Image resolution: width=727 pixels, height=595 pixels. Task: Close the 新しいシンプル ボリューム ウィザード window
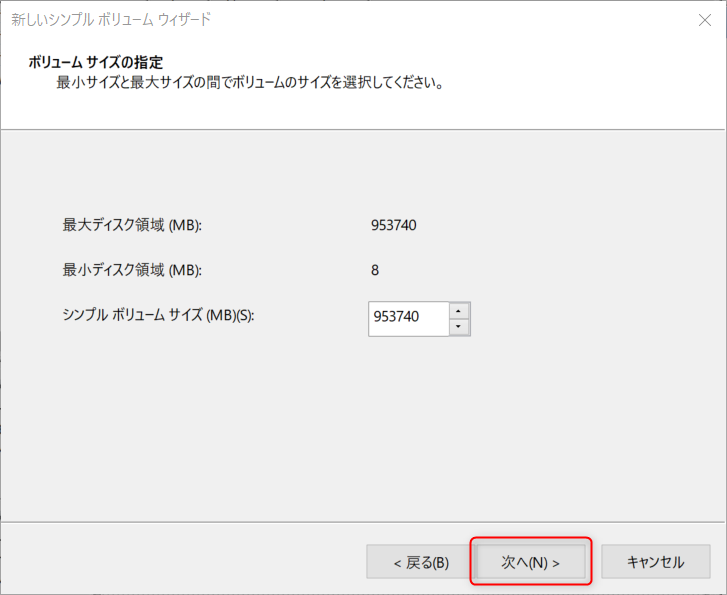(705, 20)
